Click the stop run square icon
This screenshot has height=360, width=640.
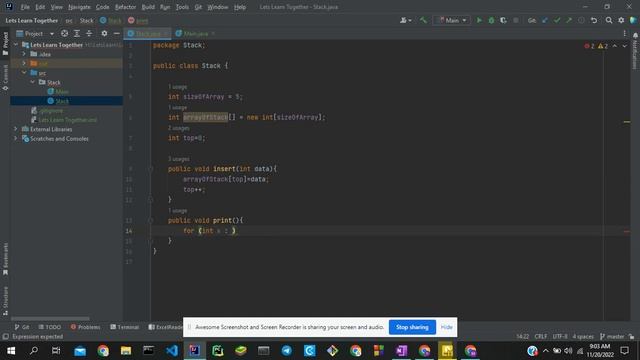coord(516,20)
